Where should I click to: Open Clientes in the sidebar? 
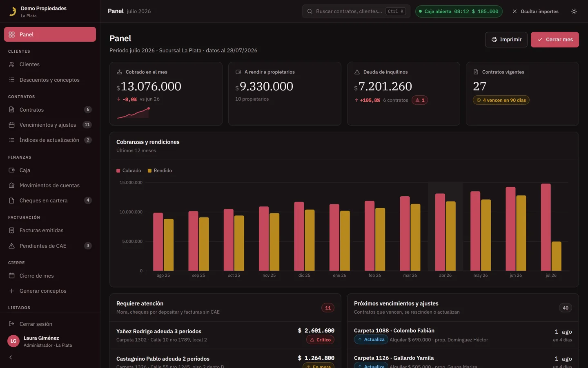pos(50,65)
